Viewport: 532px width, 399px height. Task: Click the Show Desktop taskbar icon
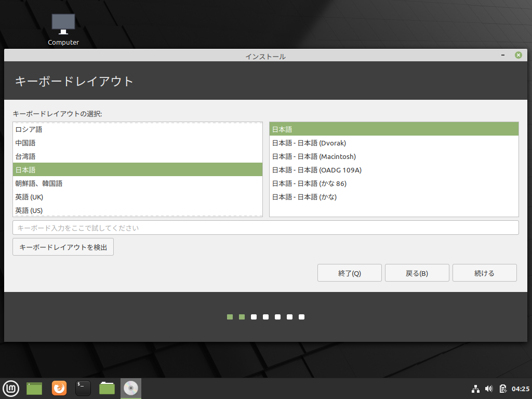point(34,389)
